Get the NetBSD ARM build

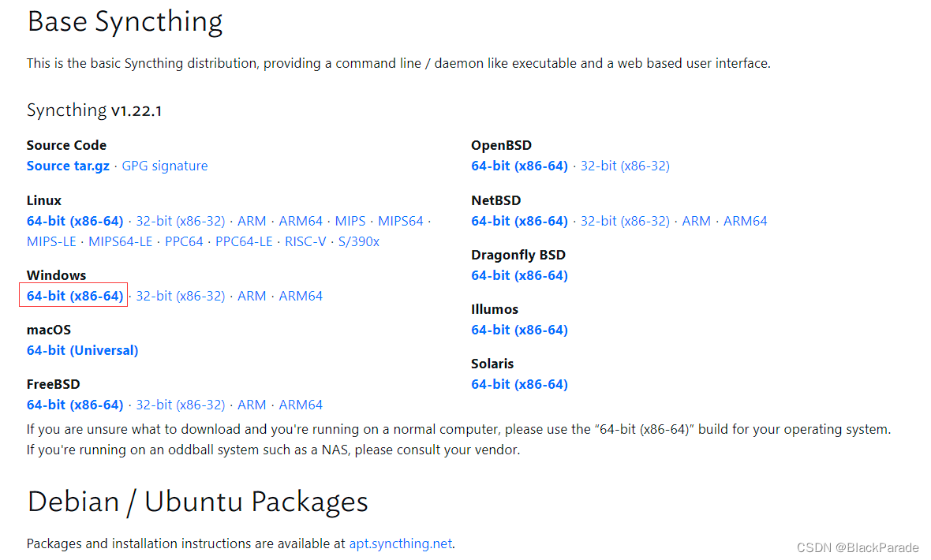[697, 221]
